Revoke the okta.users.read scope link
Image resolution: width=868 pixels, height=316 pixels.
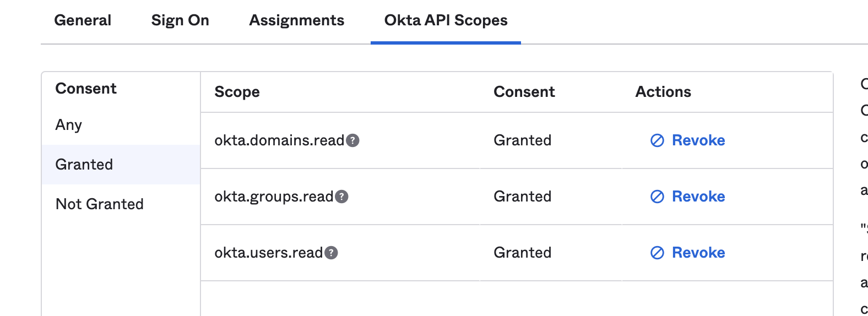pyautogui.click(x=698, y=253)
